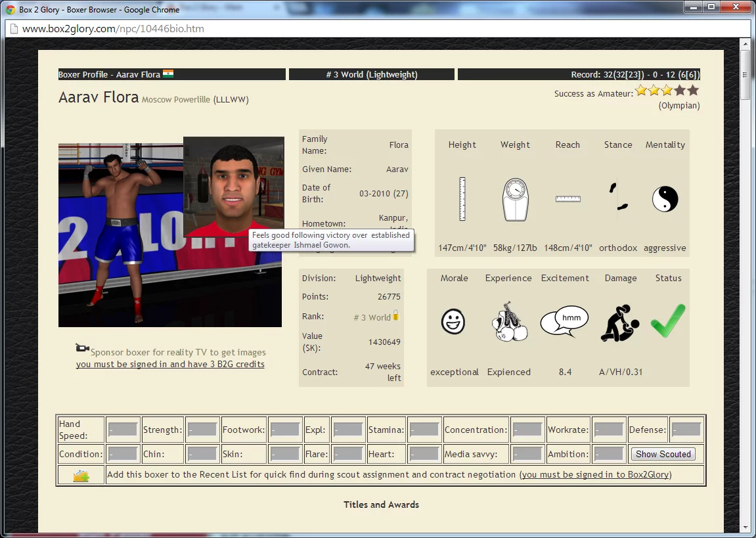The image size is (756, 538).
Task: Click the reality TV camera icon
Action: point(82,348)
